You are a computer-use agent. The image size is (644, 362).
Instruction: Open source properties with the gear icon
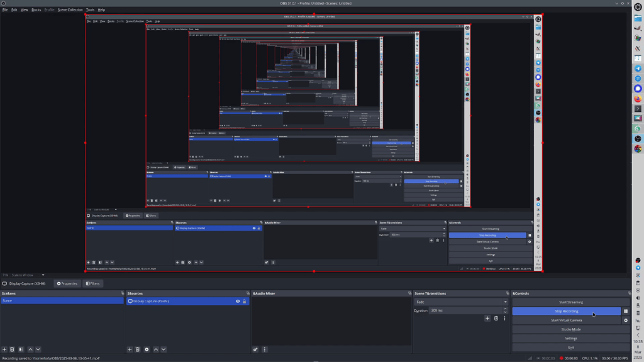(x=148, y=349)
